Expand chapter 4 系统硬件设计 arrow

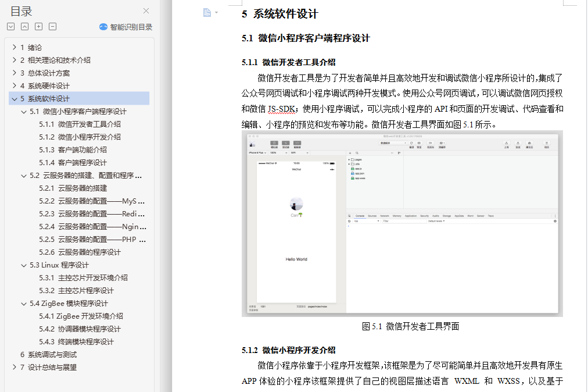coord(15,85)
